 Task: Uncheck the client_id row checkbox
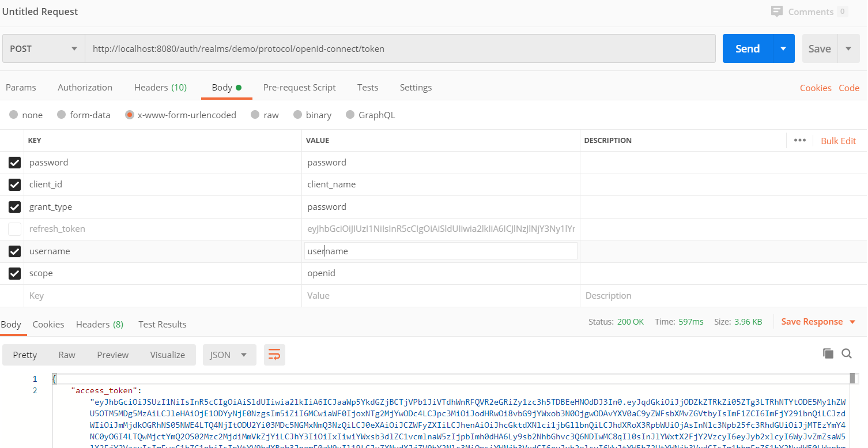tap(14, 185)
